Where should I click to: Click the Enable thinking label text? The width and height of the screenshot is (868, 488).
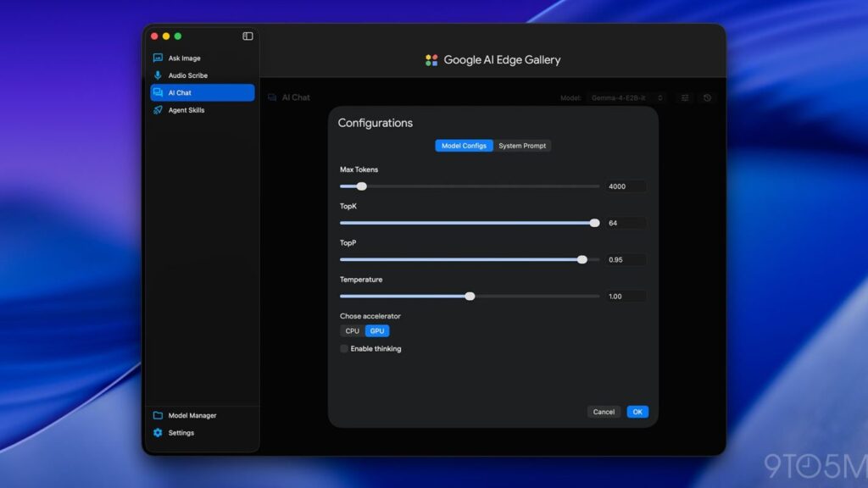[x=376, y=348]
